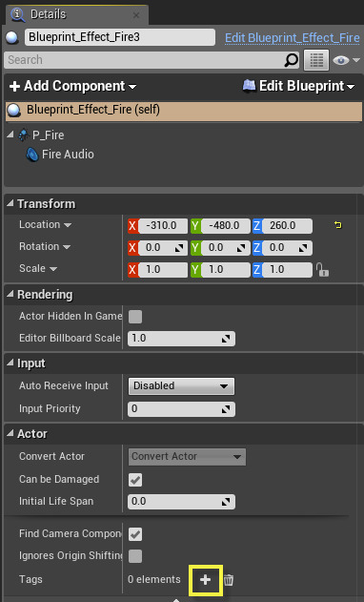Select Blueprint_Effect_Fire (self) row

pyautogui.click(x=184, y=111)
